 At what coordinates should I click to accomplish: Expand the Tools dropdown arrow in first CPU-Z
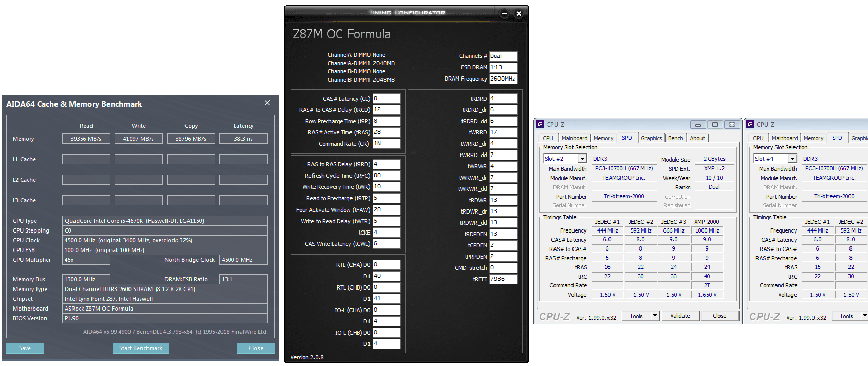click(x=655, y=316)
